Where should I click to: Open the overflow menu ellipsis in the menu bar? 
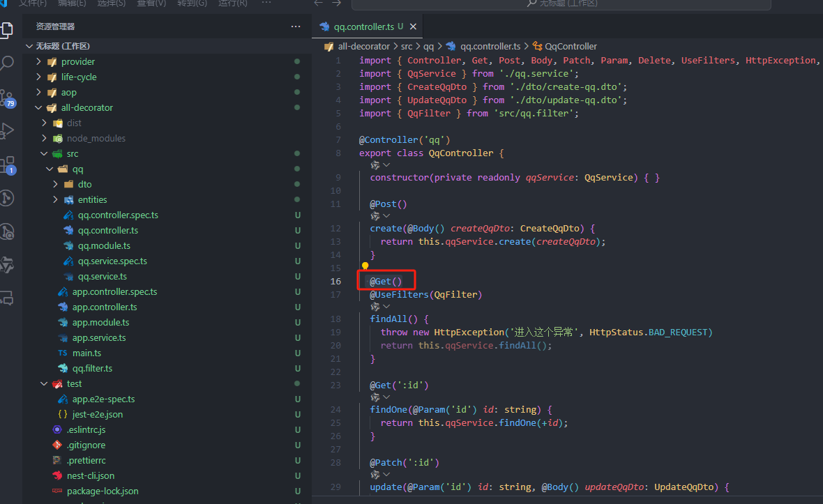pos(266,3)
